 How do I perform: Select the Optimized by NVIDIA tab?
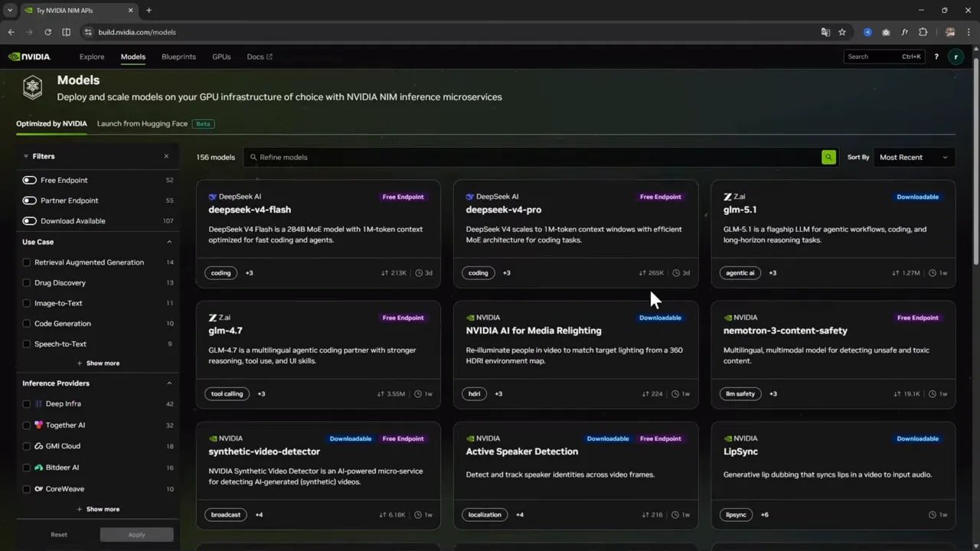click(51, 123)
